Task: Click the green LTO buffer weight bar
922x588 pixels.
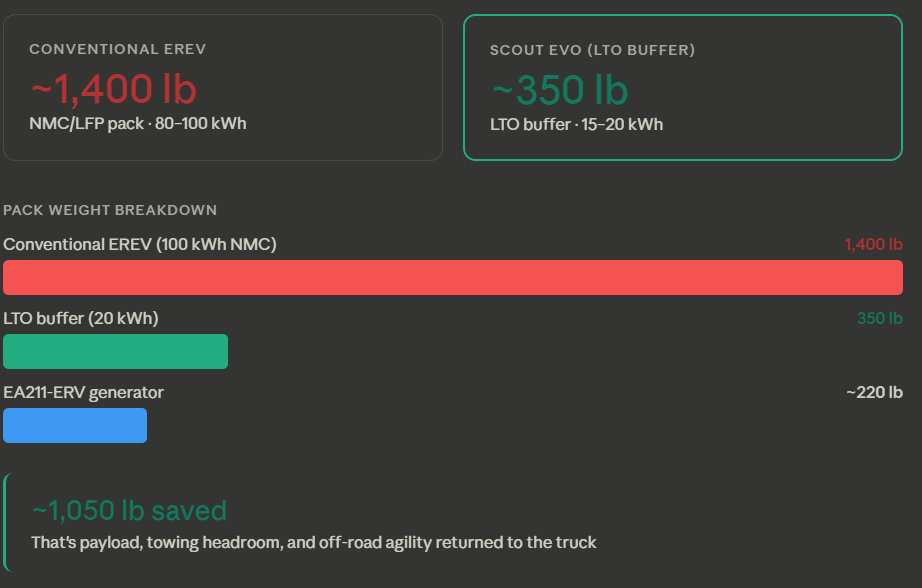Action: click(x=115, y=351)
